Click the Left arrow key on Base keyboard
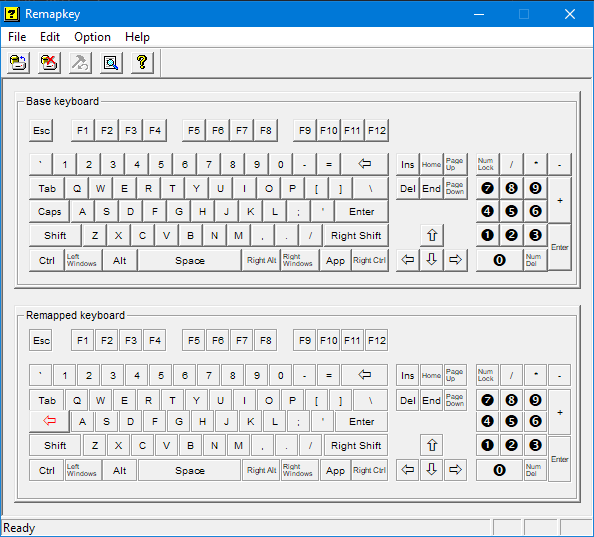Viewport: 594px width, 537px height. click(x=408, y=260)
